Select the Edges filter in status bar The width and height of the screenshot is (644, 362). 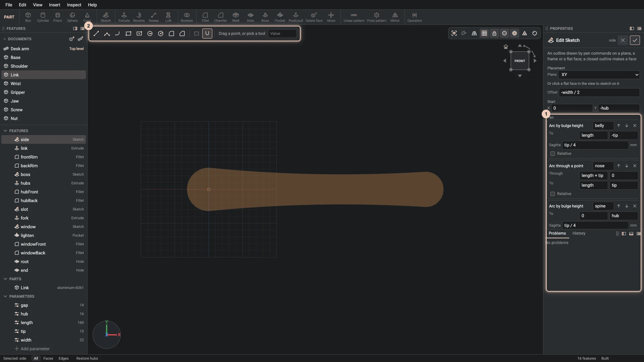[x=63, y=358]
